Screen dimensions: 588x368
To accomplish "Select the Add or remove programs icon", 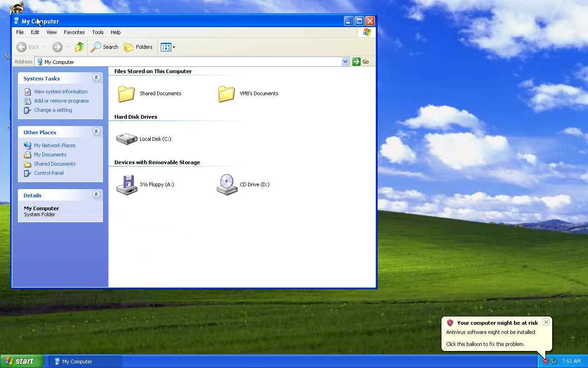I will click(x=28, y=101).
